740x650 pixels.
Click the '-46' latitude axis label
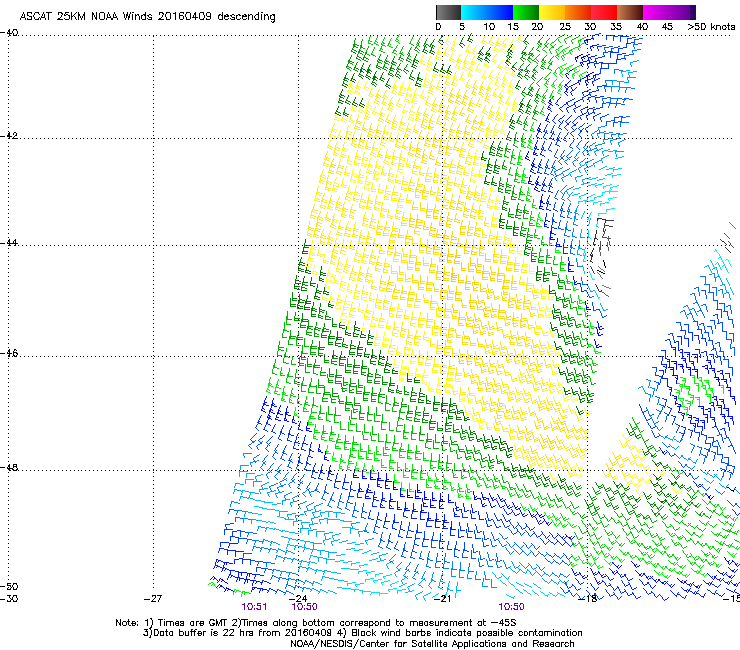(x=9, y=353)
